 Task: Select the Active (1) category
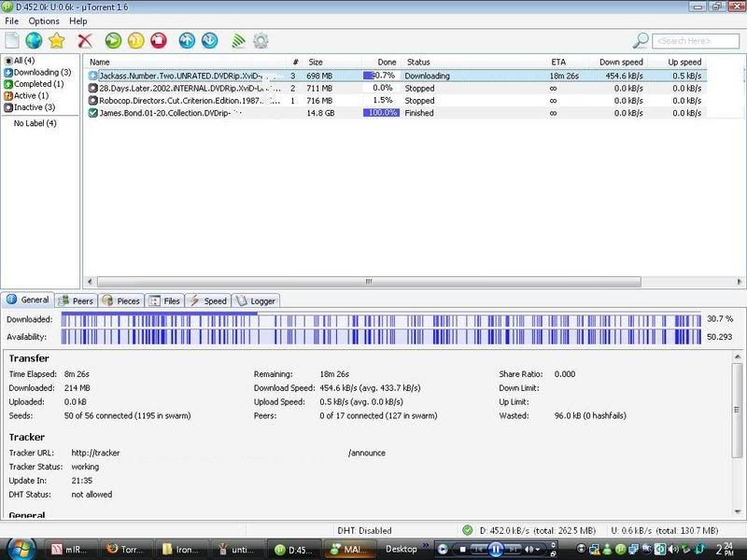[26, 96]
